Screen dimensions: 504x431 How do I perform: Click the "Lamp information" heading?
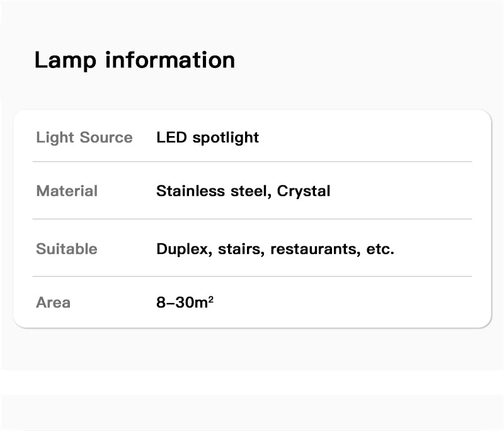point(134,60)
